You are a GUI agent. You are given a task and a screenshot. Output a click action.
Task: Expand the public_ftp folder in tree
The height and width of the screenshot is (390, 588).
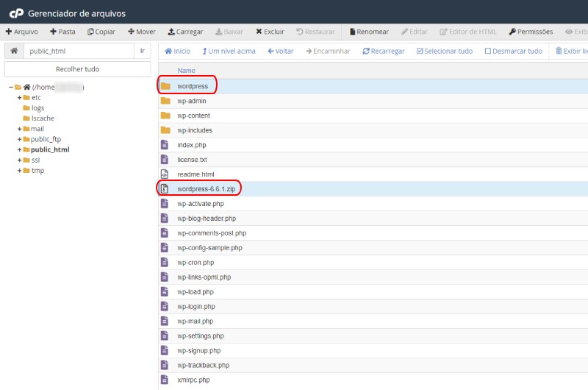pyautogui.click(x=19, y=139)
